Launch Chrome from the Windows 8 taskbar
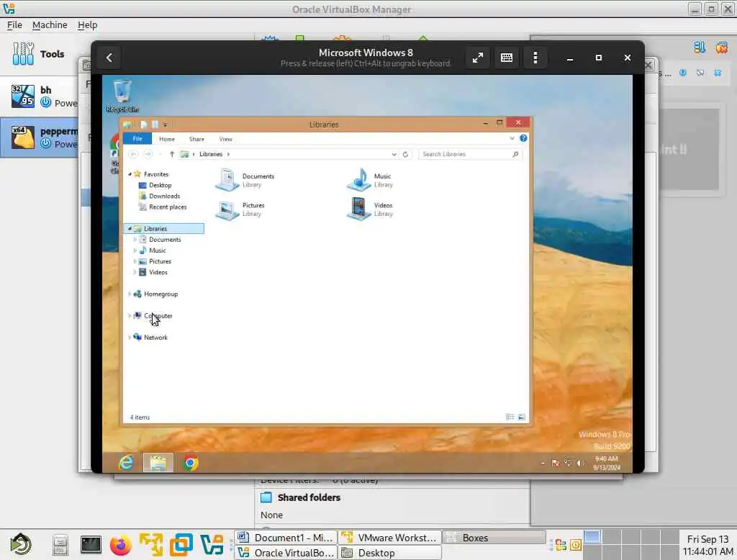The image size is (737, 560). [190, 463]
